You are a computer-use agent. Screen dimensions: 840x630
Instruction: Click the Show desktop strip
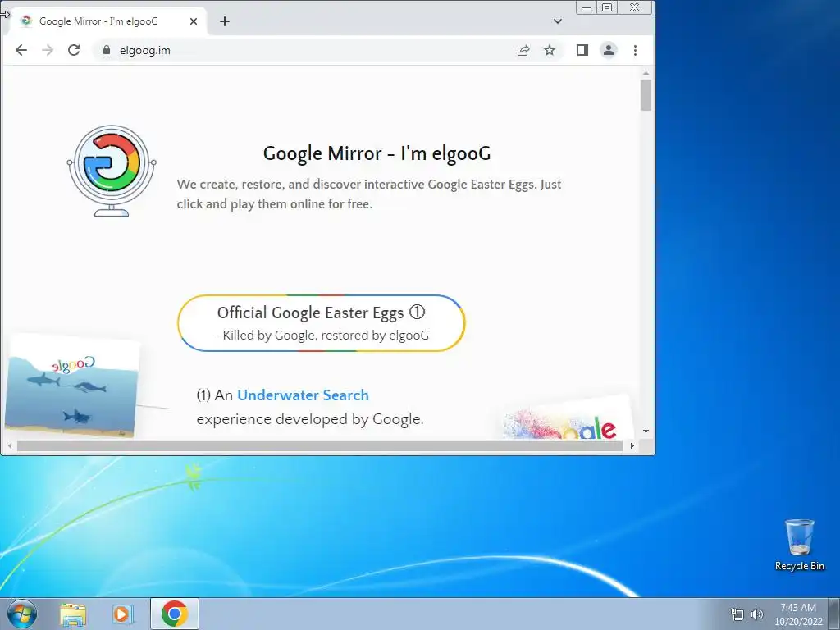click(834, 614)
